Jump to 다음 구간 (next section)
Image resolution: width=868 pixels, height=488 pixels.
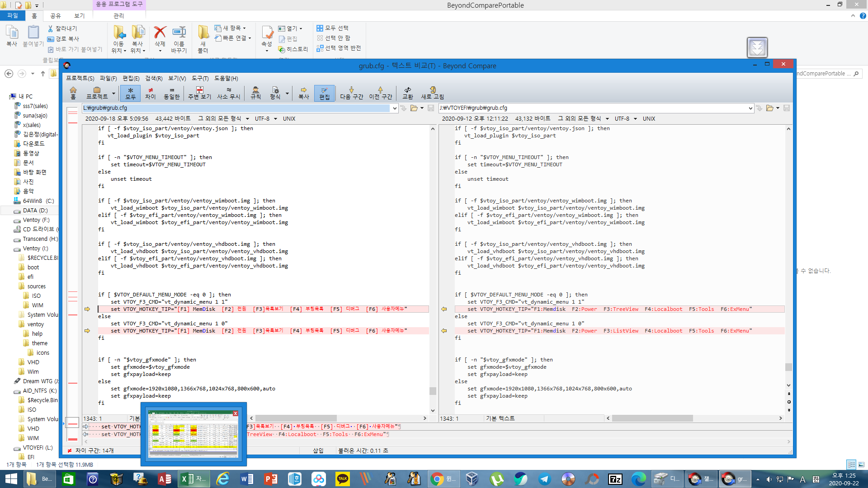point(352,93)
